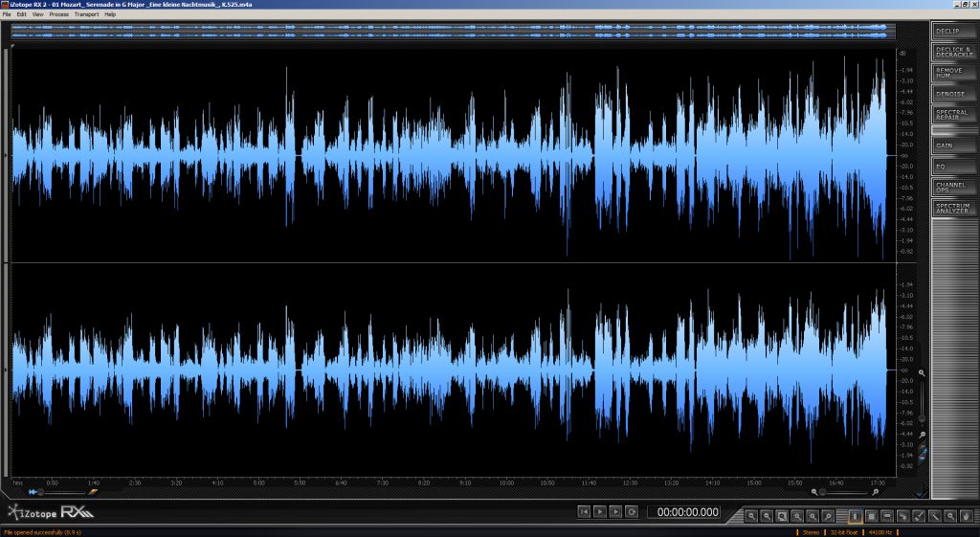Open the Spectrum Analyzer module
Screen dimensions: 980x537
pyautogui.click(x=954, y=208)
